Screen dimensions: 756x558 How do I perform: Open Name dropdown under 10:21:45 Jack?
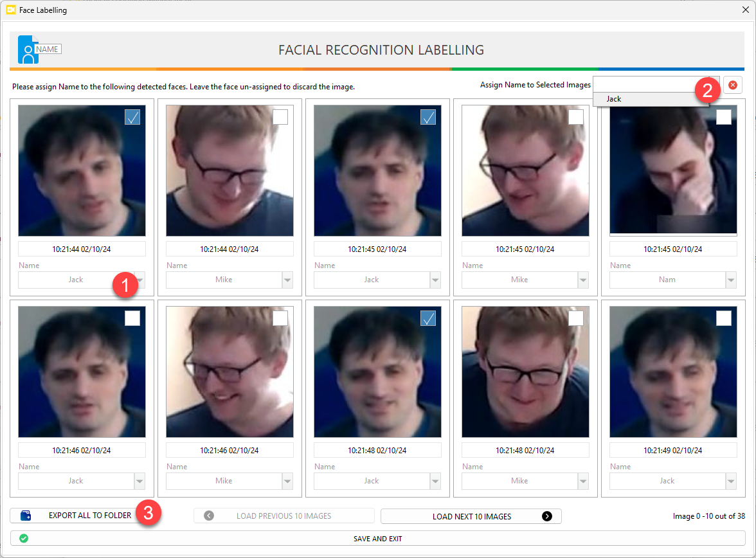click(435, 280)
